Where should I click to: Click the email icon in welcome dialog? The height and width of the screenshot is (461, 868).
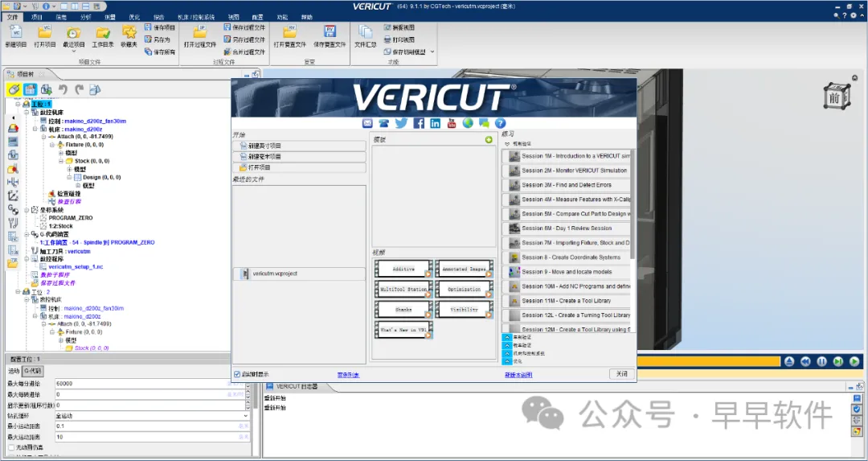tap(367, 123)
